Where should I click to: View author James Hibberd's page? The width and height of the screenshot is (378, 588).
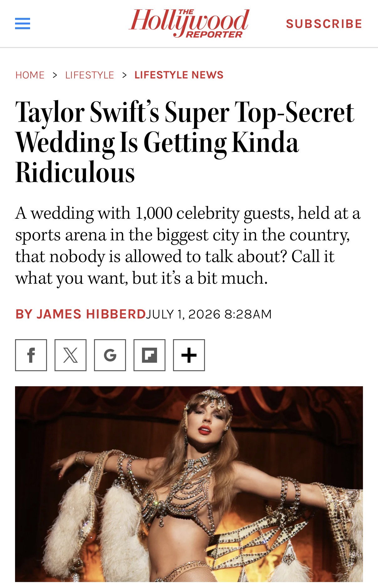click(81, 314)
